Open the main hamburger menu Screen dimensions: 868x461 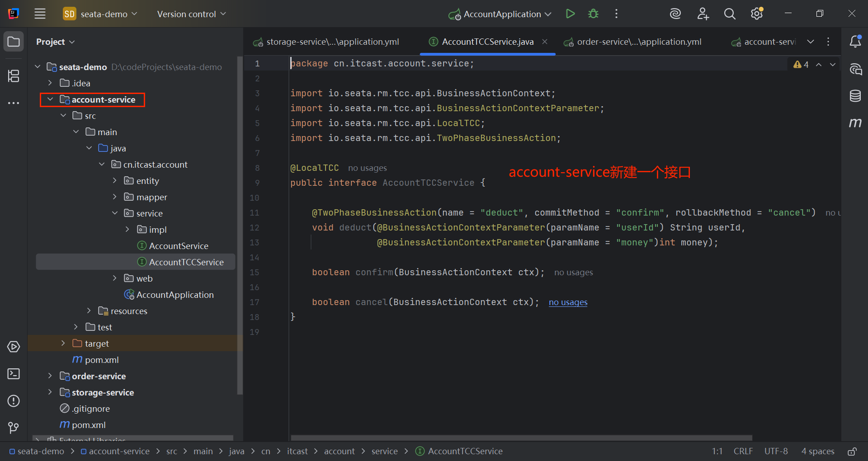click(40, 14)
